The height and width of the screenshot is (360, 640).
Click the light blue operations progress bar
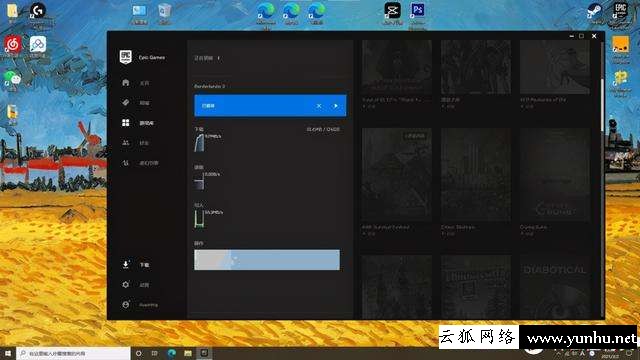[x=267, y=260]
